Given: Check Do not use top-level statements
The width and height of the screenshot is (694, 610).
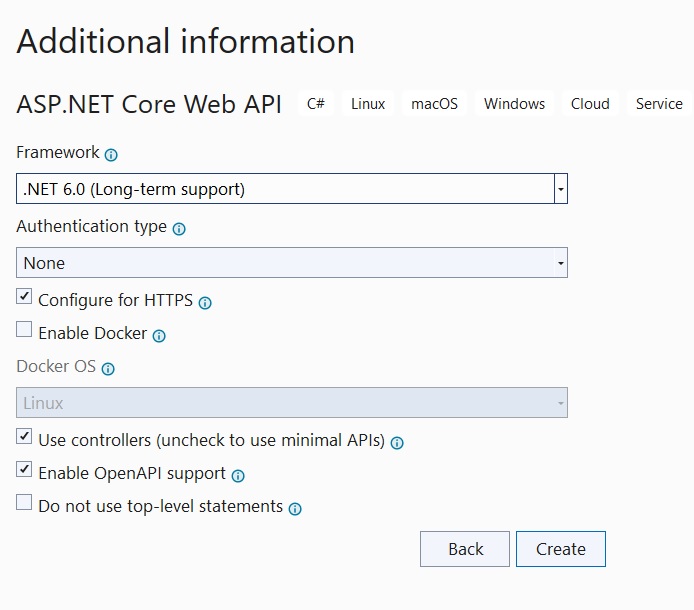Looking at the screenshot, I should pos(24,502).
